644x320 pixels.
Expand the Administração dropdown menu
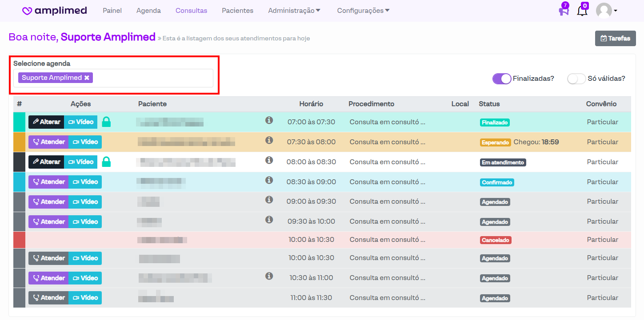click(x=294, y=11)
